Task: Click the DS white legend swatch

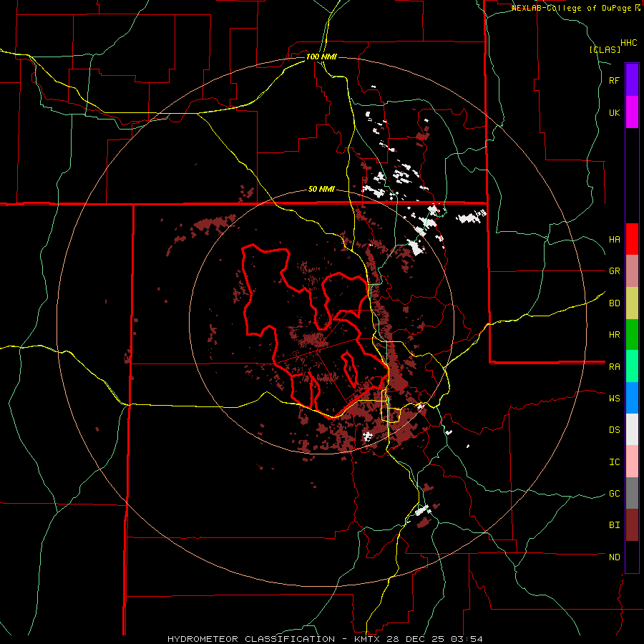Action: (x=632, y=429)
